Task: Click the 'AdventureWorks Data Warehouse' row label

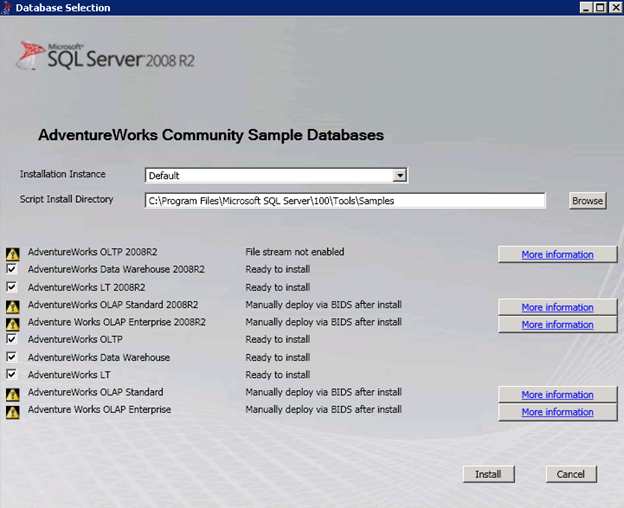Action: (99, 357)
